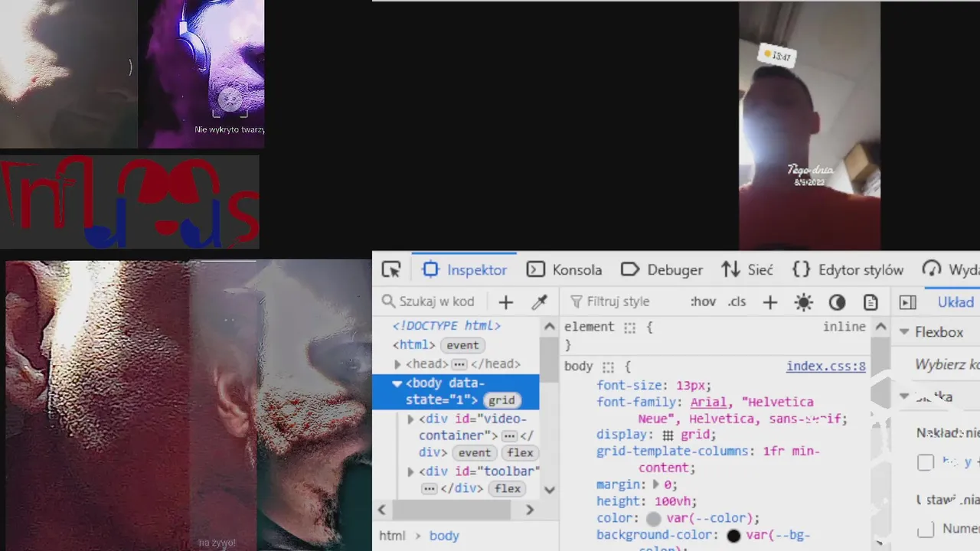The height and width of the screenshot is (551, 980).
Task: Check the grid overlay checkbox in Siatka
Action: pyautogui.click(x=926, y=462)
